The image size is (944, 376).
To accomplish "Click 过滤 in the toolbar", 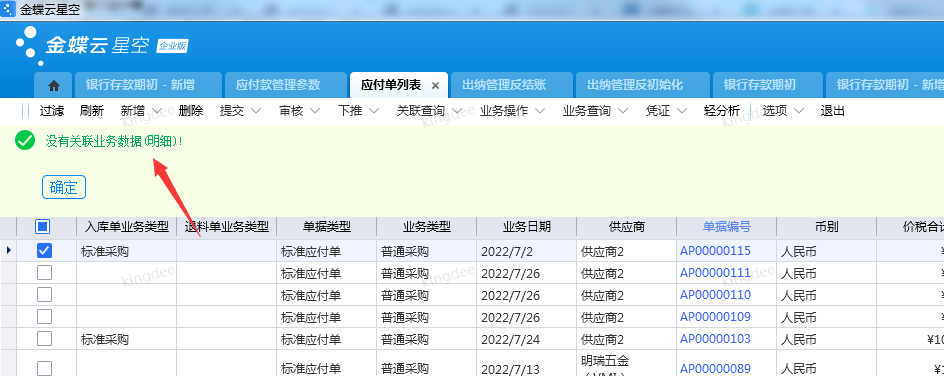I will pos(52,111).
